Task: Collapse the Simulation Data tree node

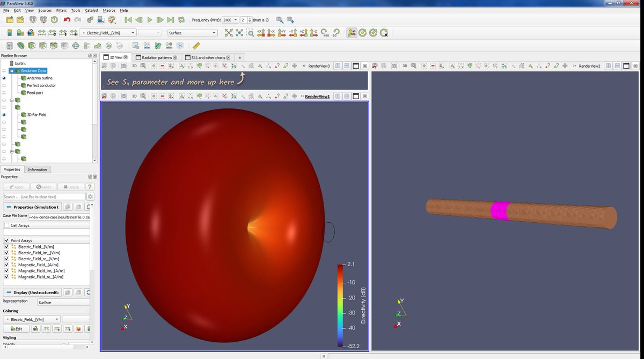Action: click(x=11, y=71)
